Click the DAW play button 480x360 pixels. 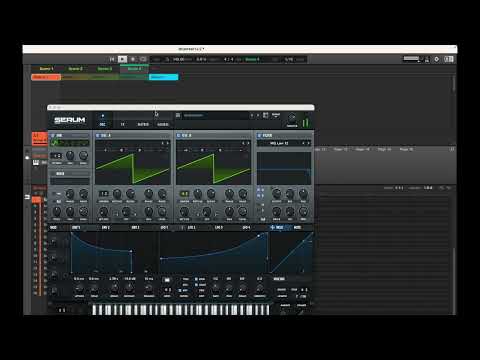(x=123, y=59)
